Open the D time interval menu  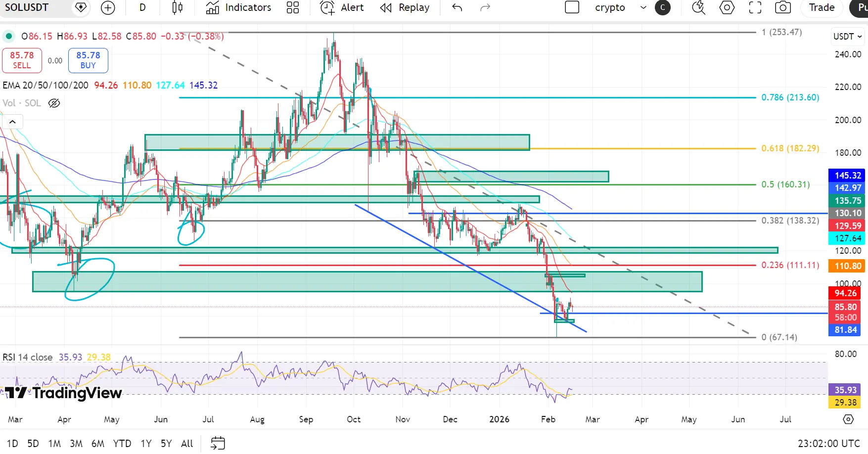(142, 7)
